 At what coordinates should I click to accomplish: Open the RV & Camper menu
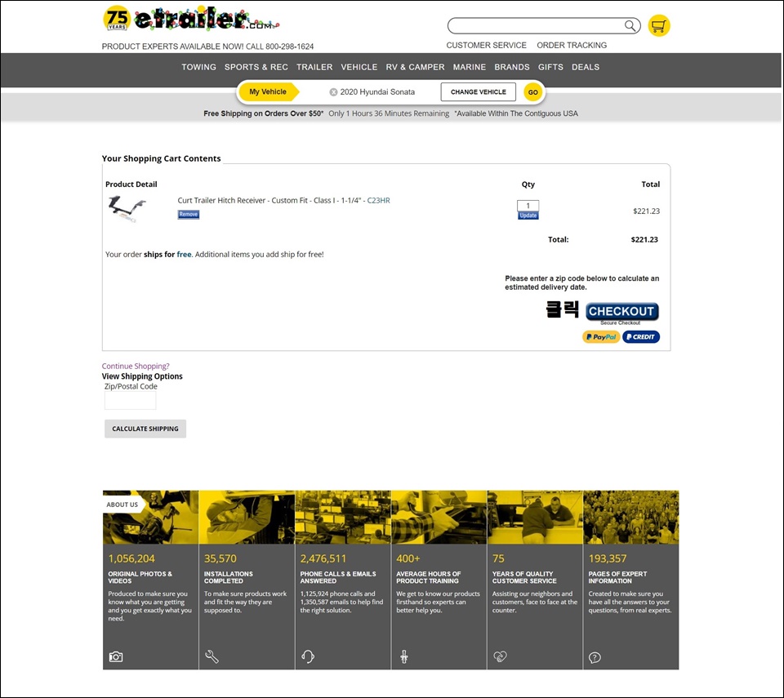pos(415,67)
